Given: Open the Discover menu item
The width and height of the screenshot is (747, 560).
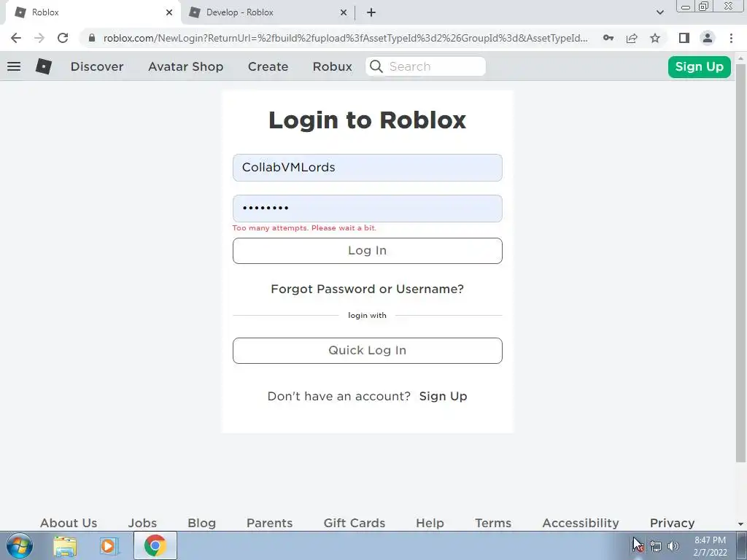Looking at the screenshot, I should (x=97, y=66).
